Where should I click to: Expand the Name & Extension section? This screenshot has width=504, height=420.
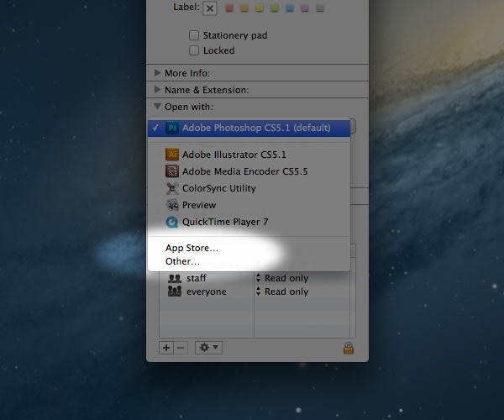point(157,90)
